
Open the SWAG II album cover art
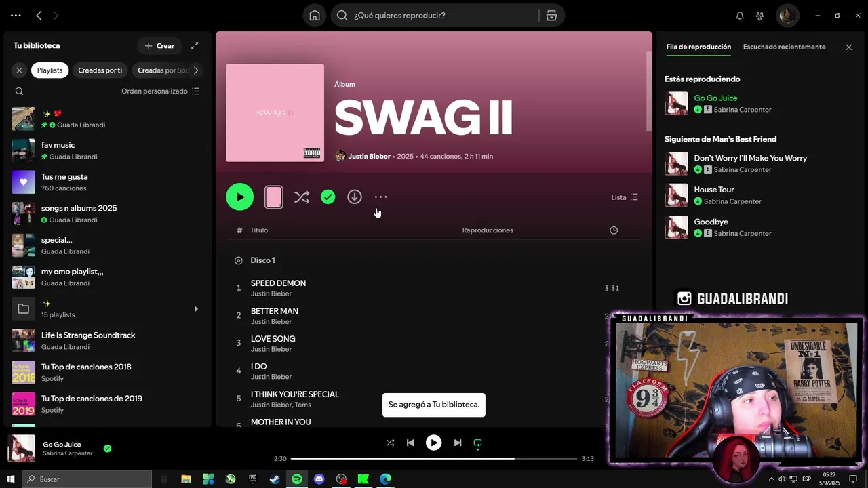pos(275,113)
